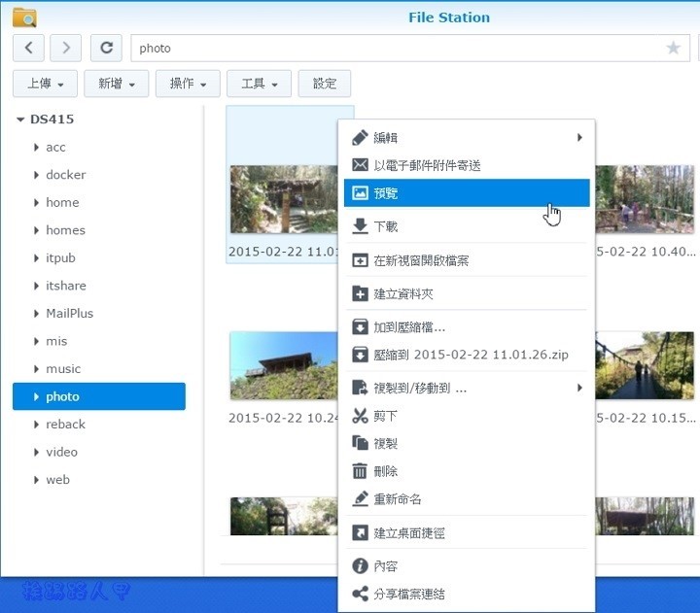The image size is (700, 613).
Task: Click the File Station folder icon
Action: coord(24,17)
